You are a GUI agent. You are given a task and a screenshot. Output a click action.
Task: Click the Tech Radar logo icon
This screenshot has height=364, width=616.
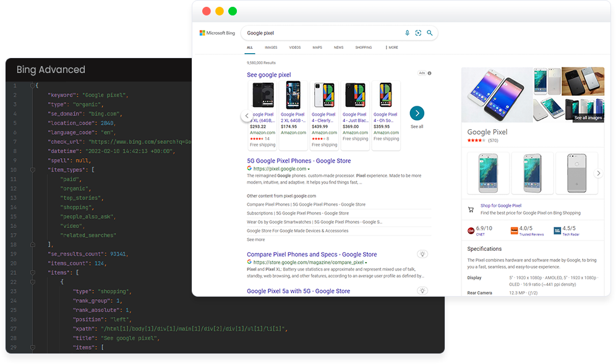click(557, 231)
